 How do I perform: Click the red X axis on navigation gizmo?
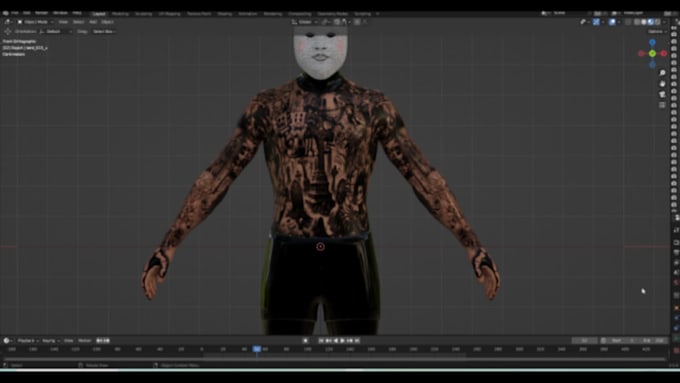tap(664, 53)
